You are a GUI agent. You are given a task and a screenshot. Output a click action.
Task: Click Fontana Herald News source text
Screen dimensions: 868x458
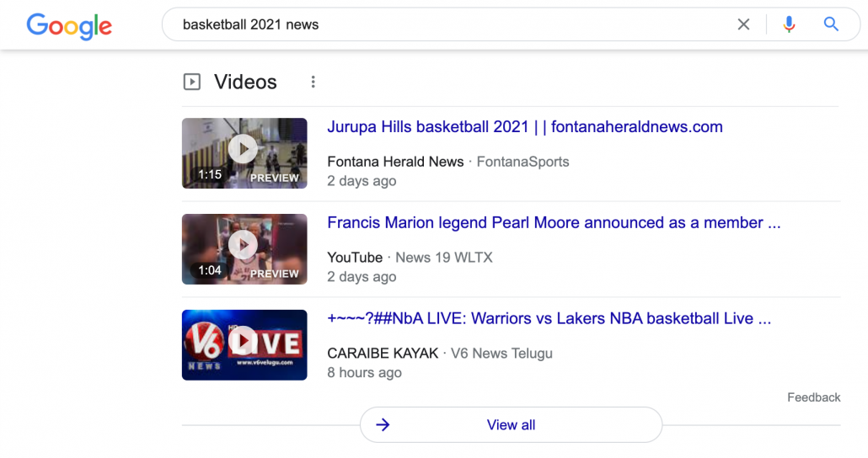pyautogui.click(x=395, y=162)
